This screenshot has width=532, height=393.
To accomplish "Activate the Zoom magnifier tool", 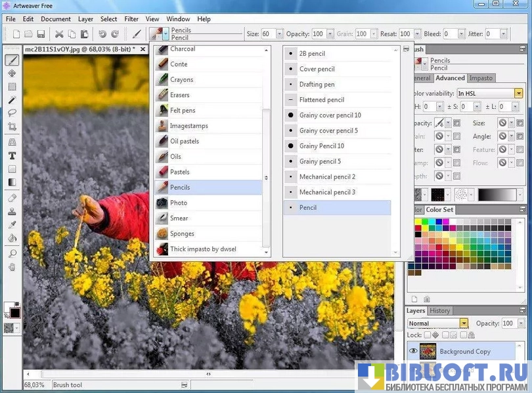I will pyautogui.click(x=12, y=253).
